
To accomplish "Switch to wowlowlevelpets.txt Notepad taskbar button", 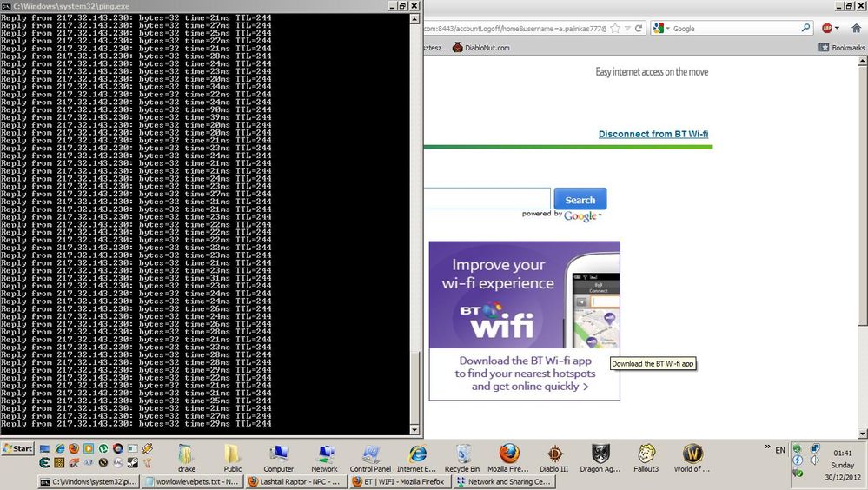I will pyautogui.click(x=191, y=481).
